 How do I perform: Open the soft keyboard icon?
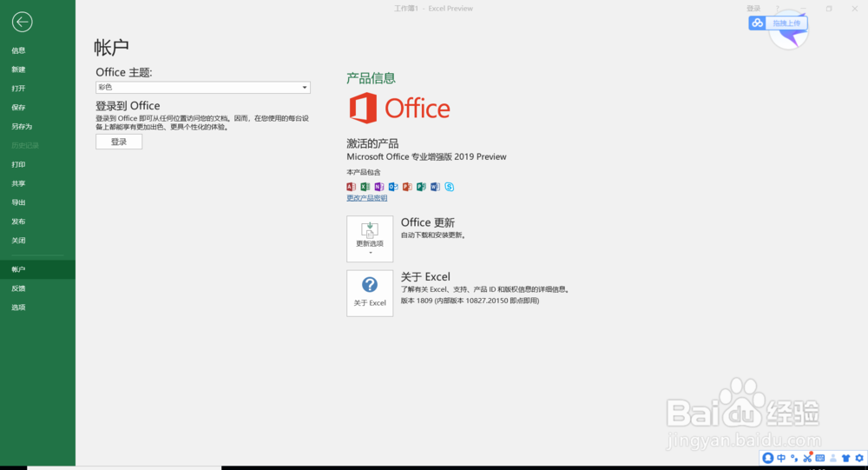click(820, 458)
